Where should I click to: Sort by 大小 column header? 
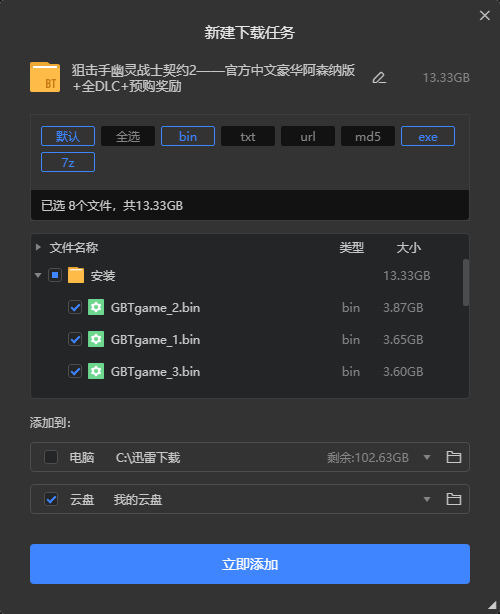408,247
